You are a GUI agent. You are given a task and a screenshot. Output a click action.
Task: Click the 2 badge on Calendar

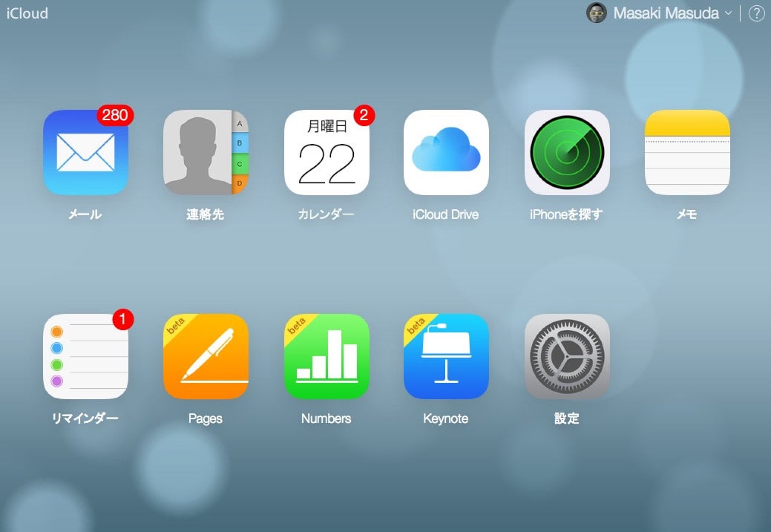click(x=364, y=115)
